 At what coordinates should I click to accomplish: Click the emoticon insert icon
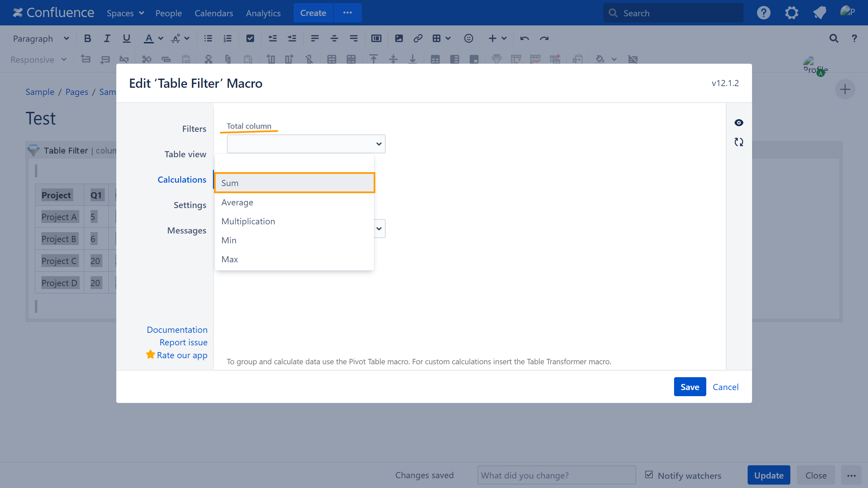(468, 39)
